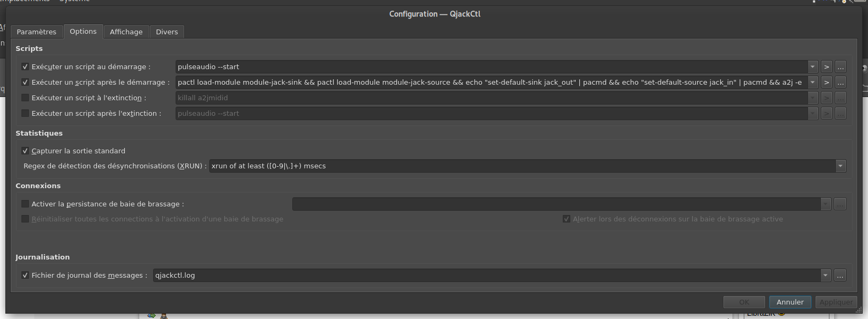Expand the qjackctl.log file dropdown
Viewport: 868px width, 319px height.
point(825,276)
